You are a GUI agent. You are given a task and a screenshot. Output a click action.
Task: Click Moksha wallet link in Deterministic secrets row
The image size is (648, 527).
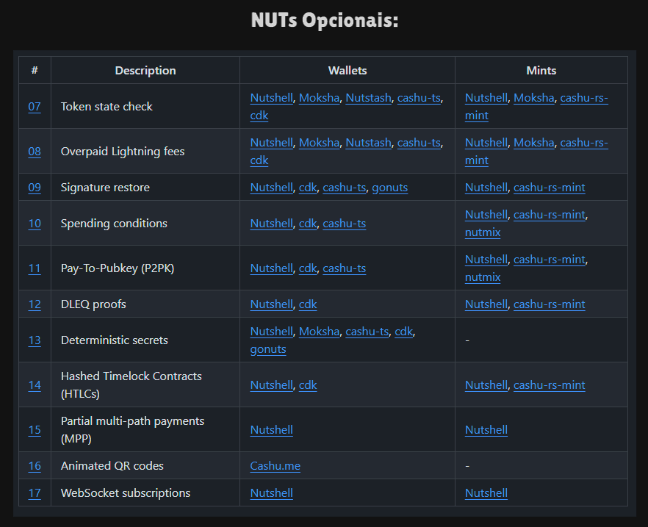click(x=319, y=331)
